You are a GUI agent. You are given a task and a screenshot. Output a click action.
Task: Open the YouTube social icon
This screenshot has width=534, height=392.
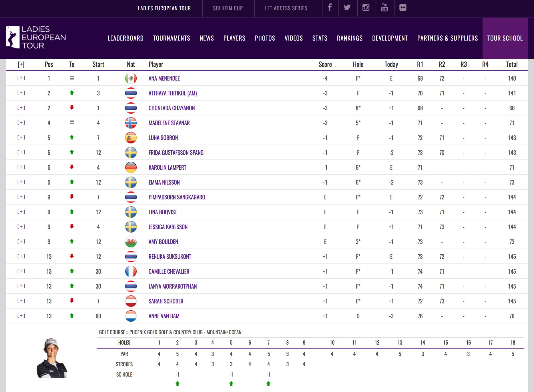point(384,7)
